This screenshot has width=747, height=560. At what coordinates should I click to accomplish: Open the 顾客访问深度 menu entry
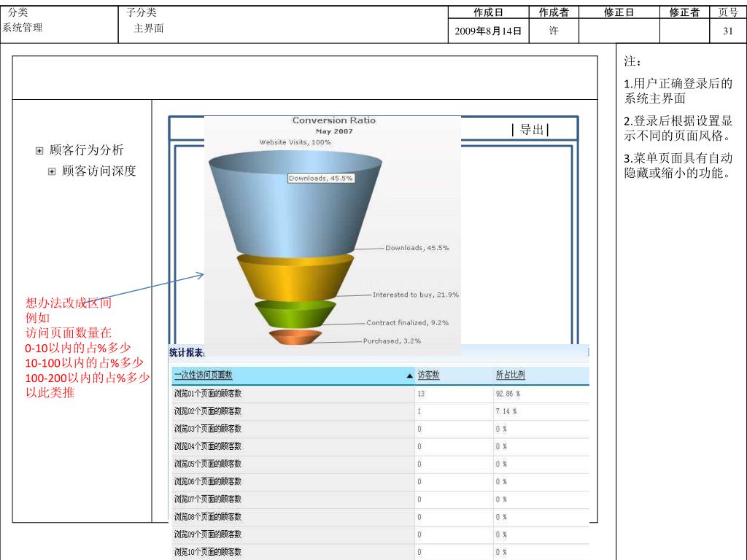(x=98, y=171)
